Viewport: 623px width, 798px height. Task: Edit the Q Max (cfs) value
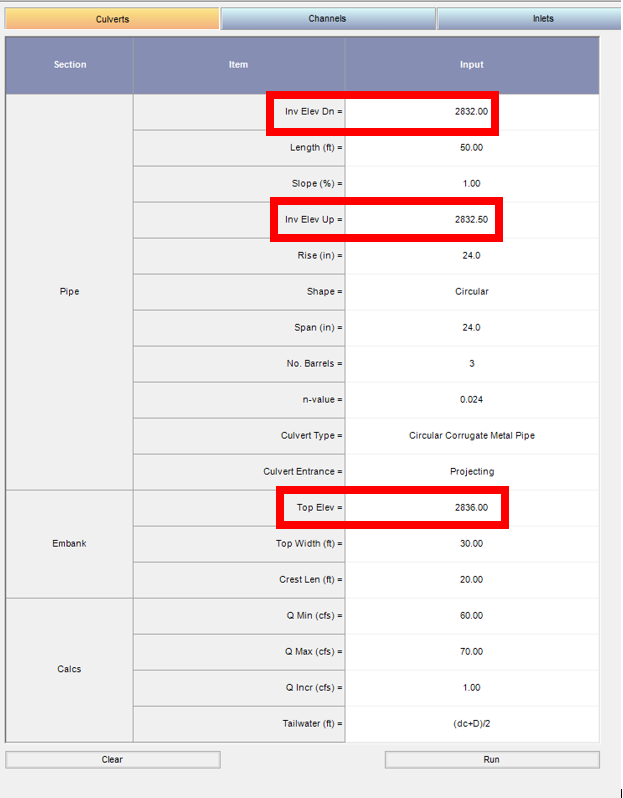[x=471, y=652]
